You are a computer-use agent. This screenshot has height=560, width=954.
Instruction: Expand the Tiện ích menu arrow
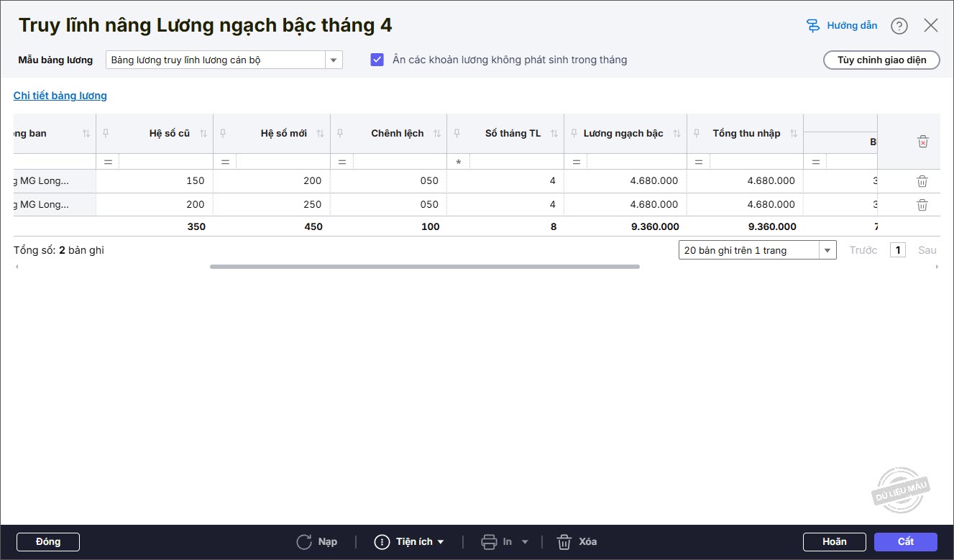[x=441, y=542]
